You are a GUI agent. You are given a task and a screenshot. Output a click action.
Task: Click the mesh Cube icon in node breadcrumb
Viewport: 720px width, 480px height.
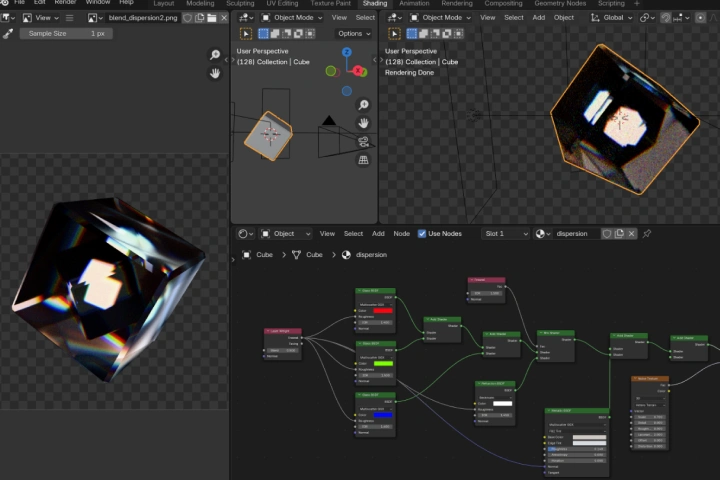[x=297, y=255]
